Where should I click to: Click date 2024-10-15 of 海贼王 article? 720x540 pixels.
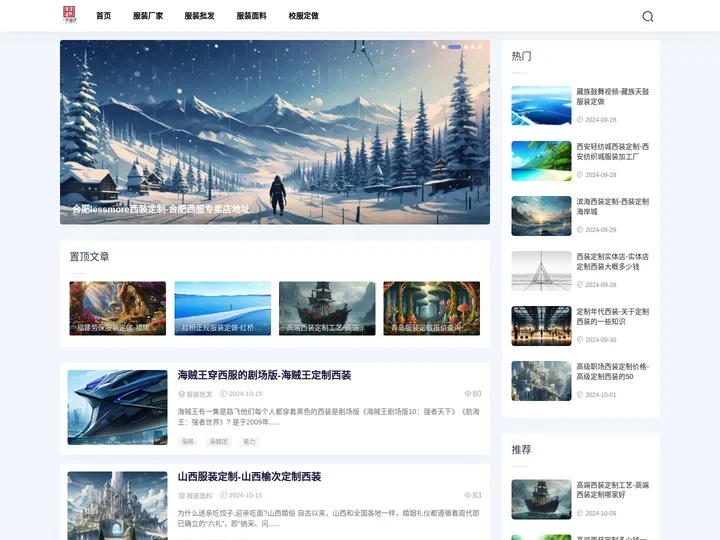245,394
